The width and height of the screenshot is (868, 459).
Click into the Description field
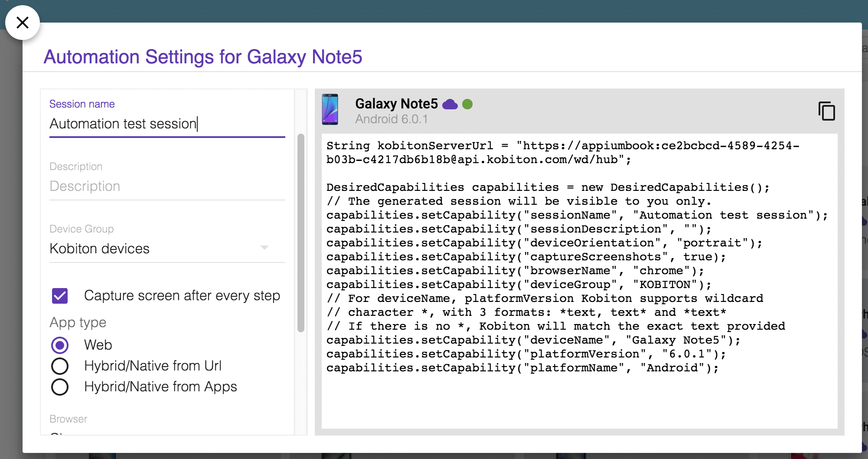click(167, 187)
